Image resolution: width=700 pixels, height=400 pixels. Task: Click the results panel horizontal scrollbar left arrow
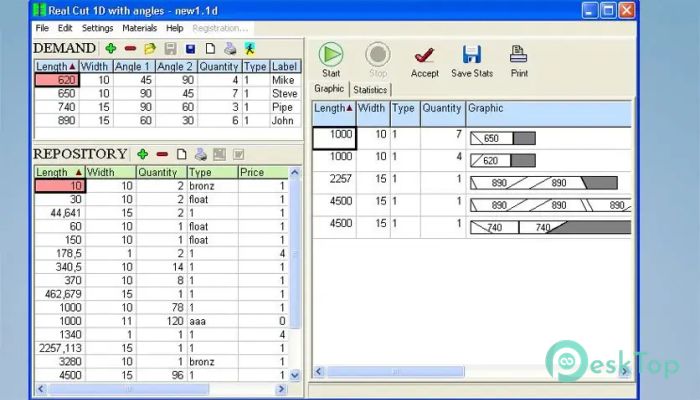[x=318, y=371]
